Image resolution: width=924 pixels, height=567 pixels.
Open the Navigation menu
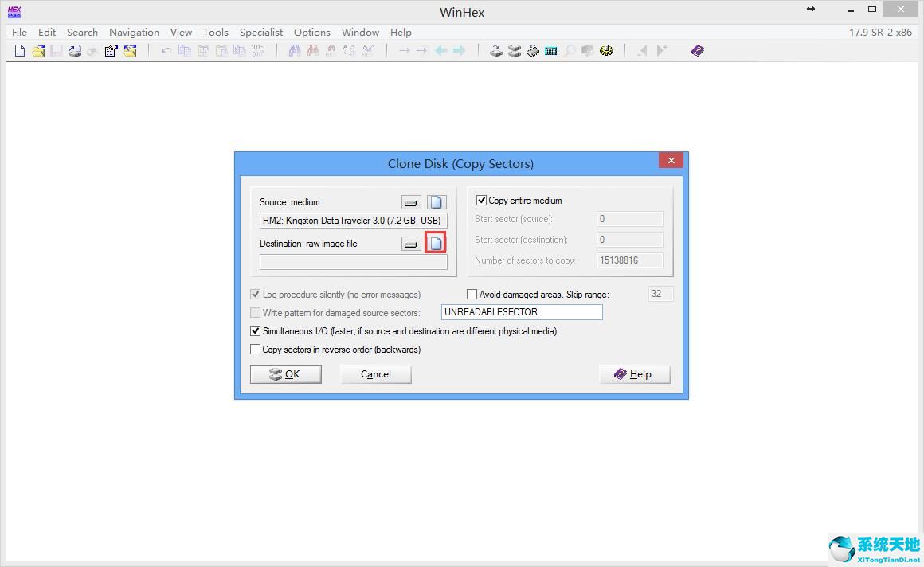pyautogui.click(x=134, y=33)
